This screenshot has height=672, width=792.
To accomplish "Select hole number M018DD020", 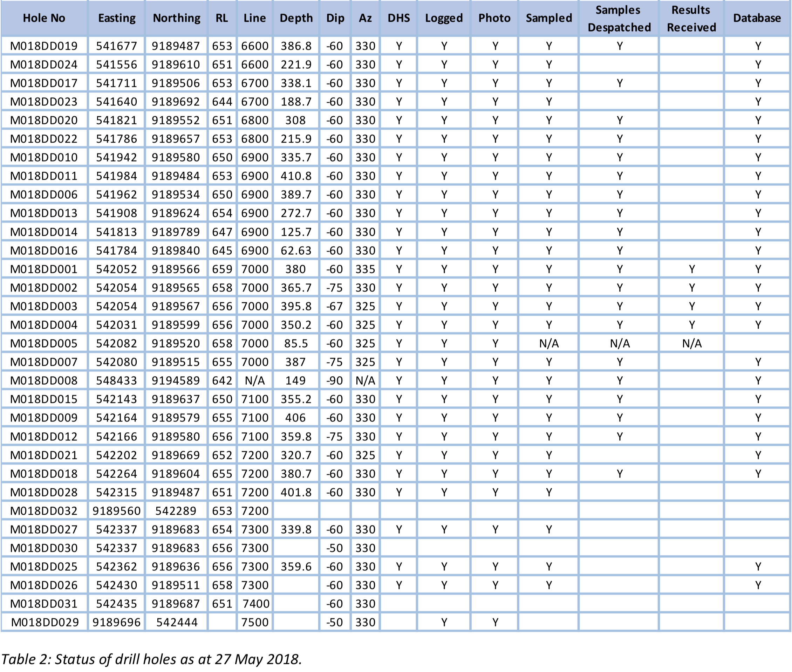I will [44, 120].
